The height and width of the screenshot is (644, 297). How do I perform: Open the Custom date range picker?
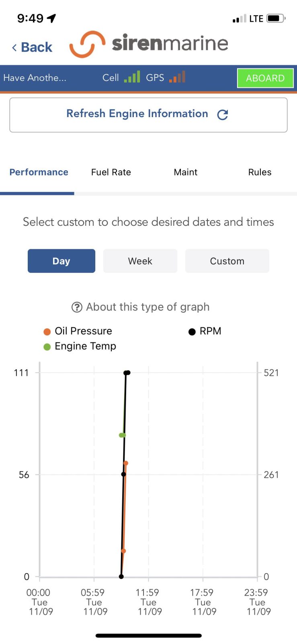click(x=227, y=261)
